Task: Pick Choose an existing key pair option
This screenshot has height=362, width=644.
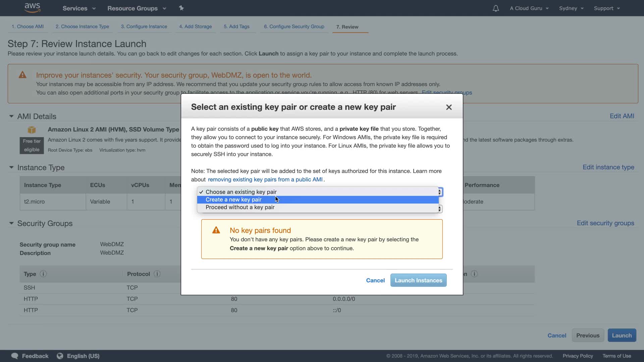Action: 241,192
